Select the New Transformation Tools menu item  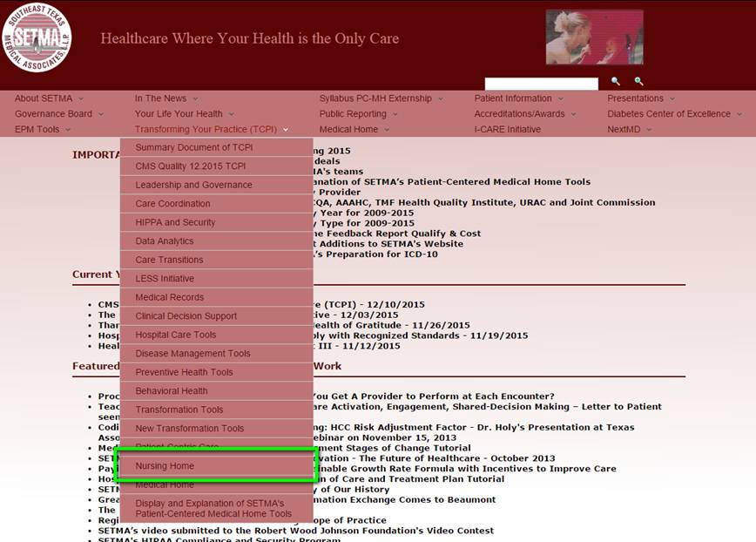[217, 429]
